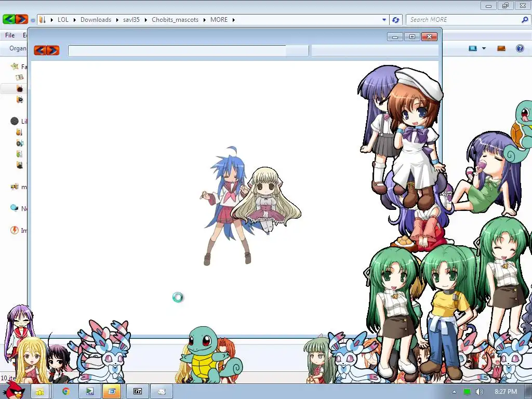Open the white mascot taskbar app
The width and height of the screenshot is (532, 399).
click(x=162, y=392)
